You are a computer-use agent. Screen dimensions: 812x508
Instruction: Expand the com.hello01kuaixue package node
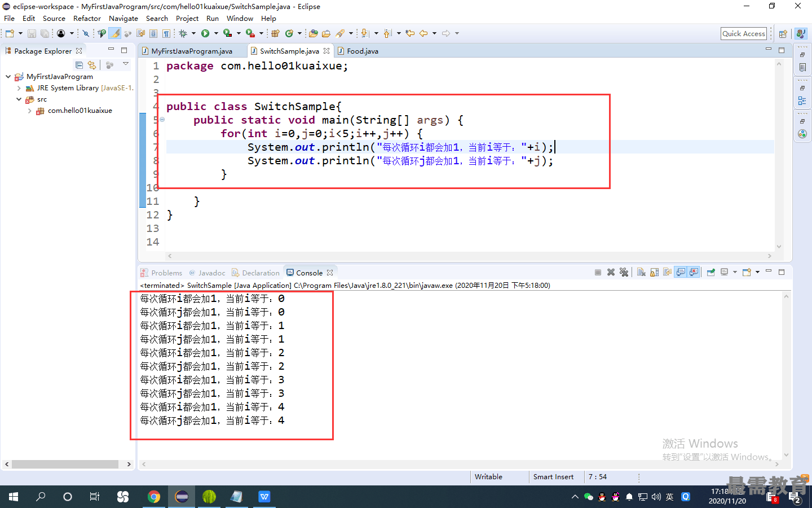tap(29, 111)
